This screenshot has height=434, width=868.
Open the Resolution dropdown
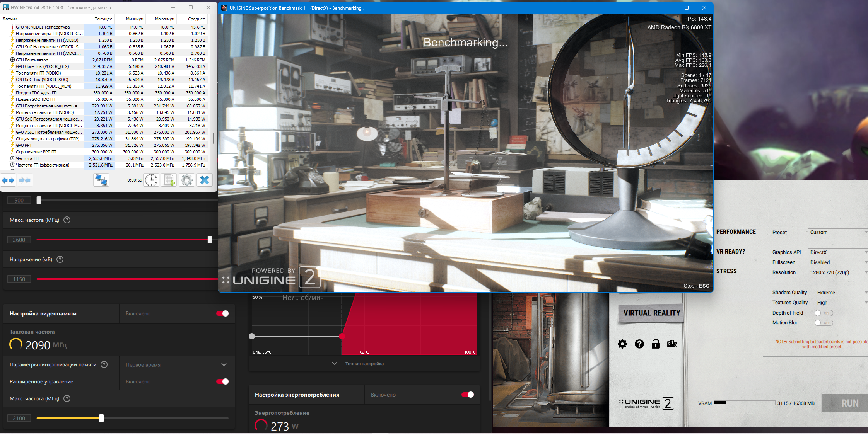(x=837, y=272)
